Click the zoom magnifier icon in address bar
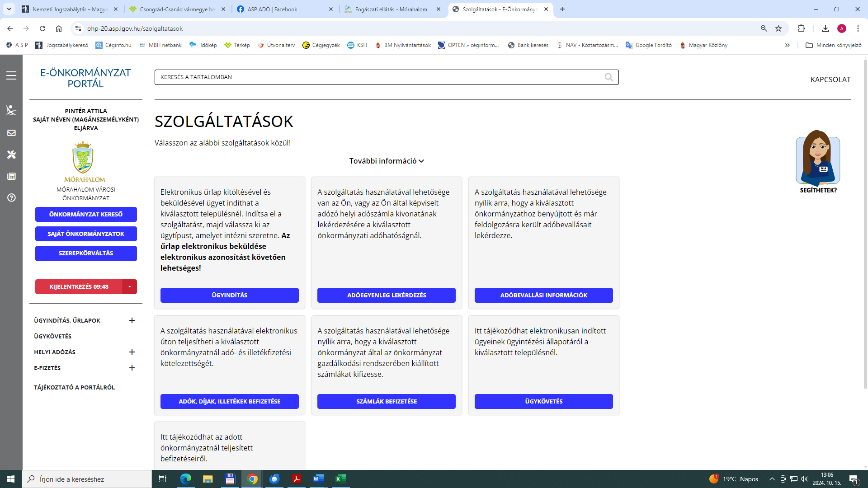 [x=764, y=28]
